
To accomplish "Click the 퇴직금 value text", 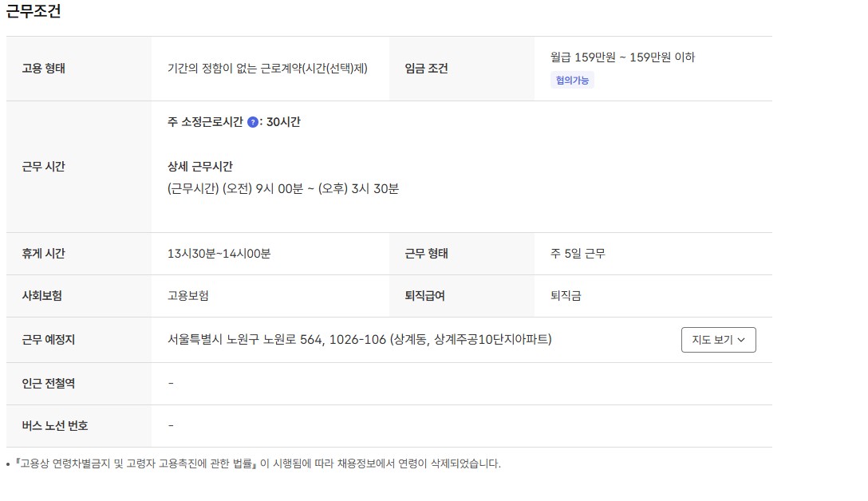I will (x=566, y=296).
